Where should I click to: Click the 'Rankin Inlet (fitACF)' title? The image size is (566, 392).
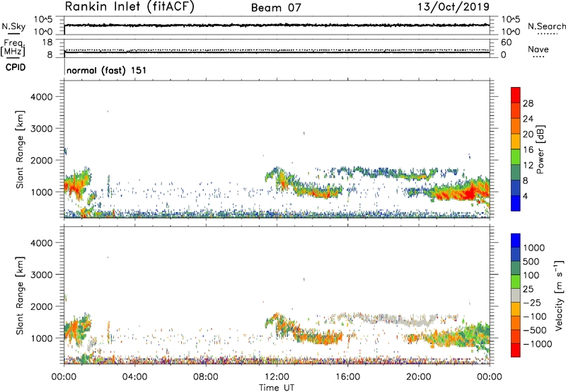[129, 7]
